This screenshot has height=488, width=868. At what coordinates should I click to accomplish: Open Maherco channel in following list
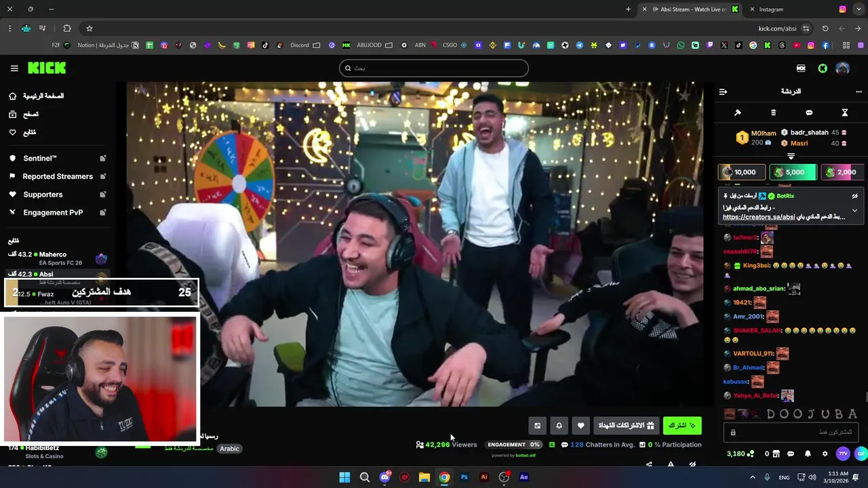[58, 258]
